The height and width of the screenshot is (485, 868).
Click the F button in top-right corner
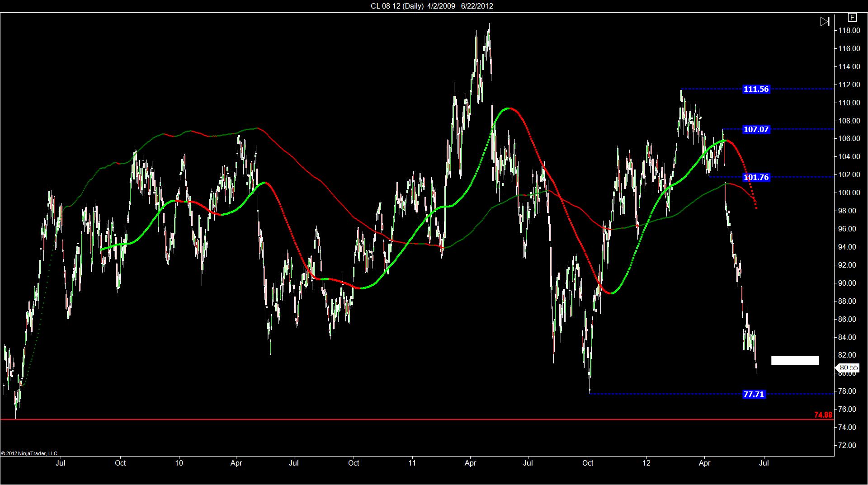(852, 18)
